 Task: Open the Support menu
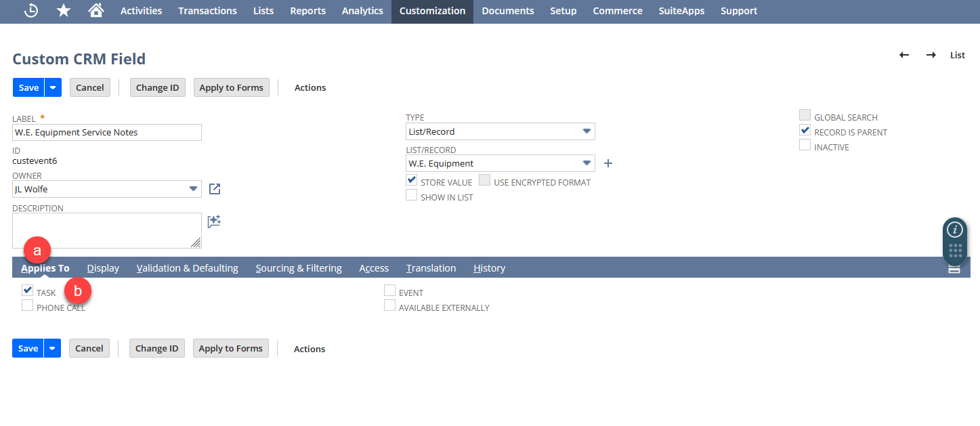(739, 11)
